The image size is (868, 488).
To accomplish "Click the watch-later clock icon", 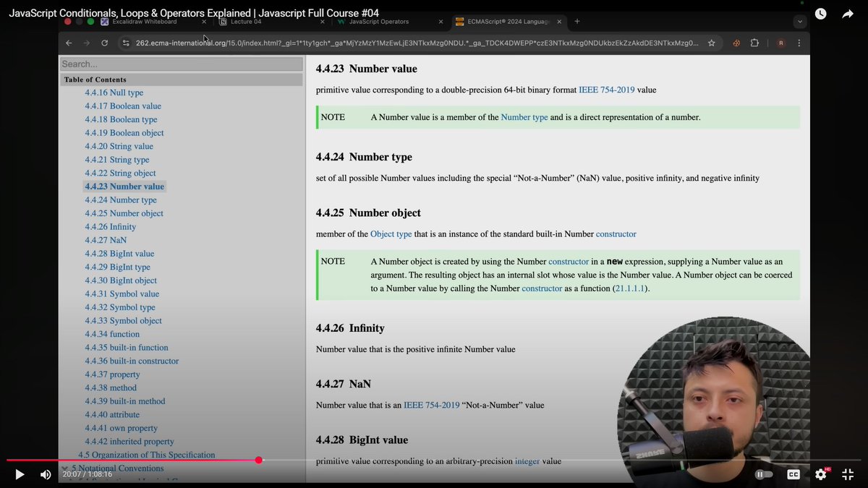I will (x=820, y=13).
